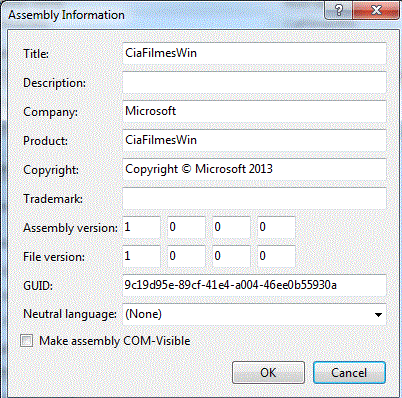This screenshot has width=402, height=398.
Task: Click the Trademark: label
Action: click(x=53, y=199)
